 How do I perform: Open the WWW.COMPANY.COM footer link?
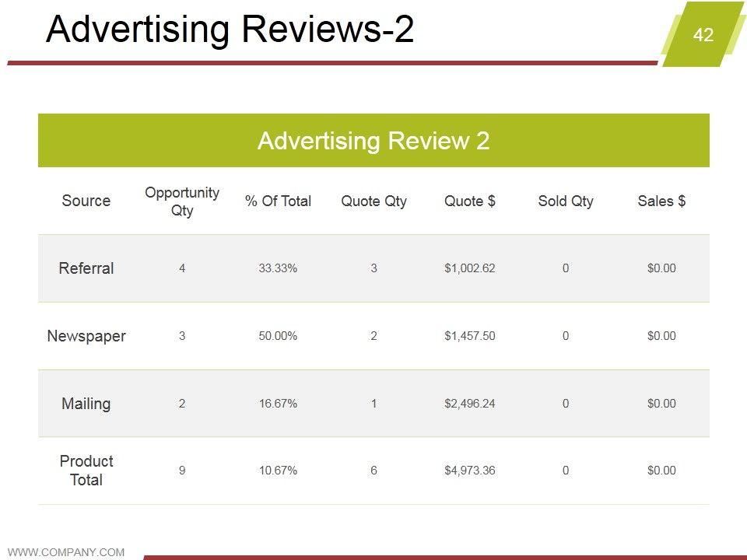[x=66, y=552]
